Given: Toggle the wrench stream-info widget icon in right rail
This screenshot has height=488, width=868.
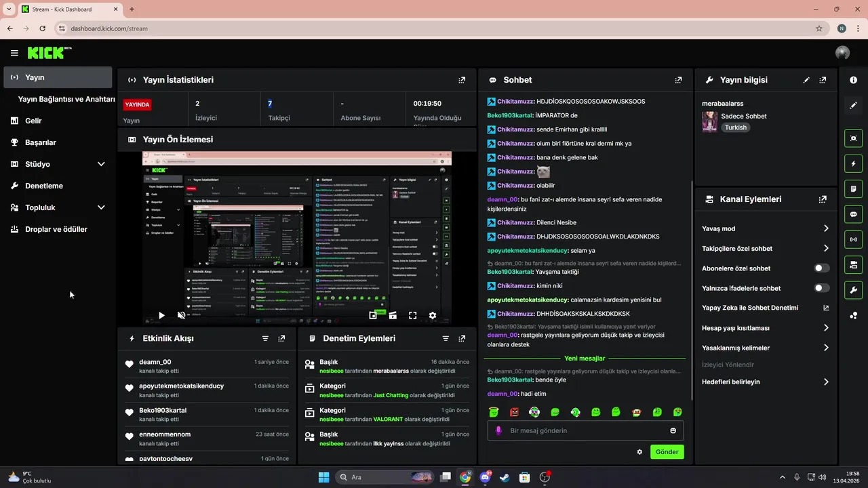Looking at the screenshot, I should (x=853, y=290).
